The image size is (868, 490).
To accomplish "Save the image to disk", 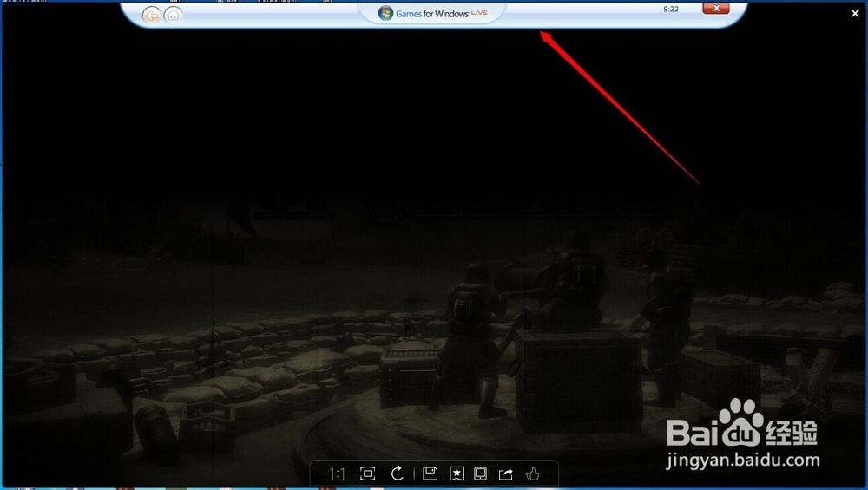I will [431, 474].
